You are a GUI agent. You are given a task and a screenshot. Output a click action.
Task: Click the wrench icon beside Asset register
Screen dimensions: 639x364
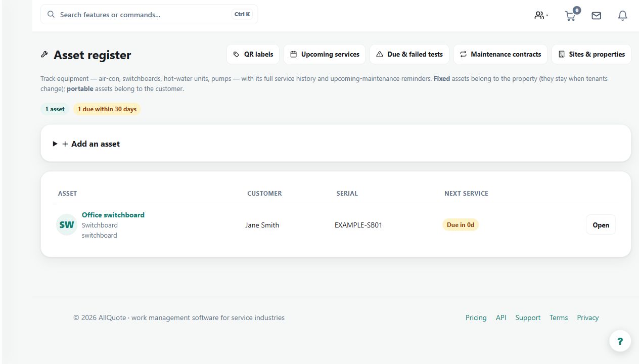44,55
